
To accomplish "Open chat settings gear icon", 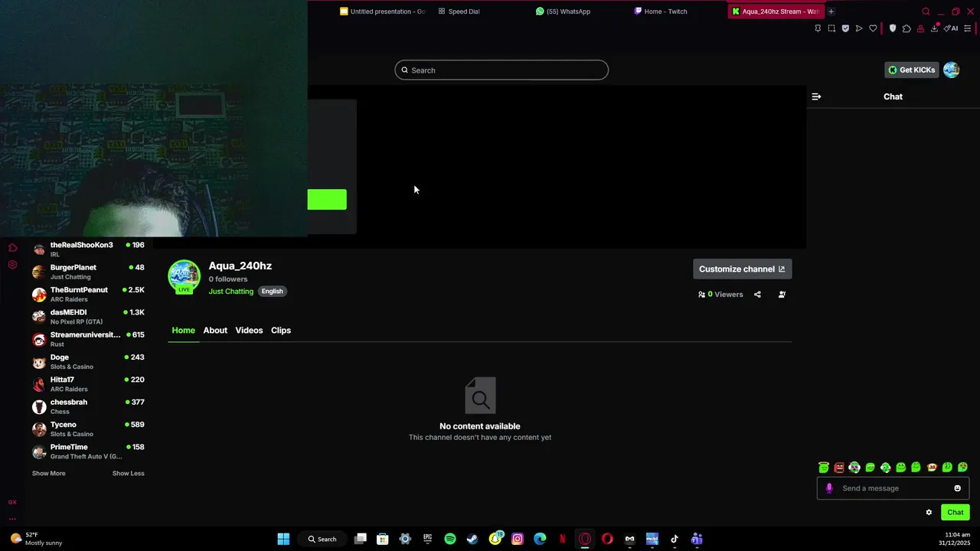I will 929,512.
